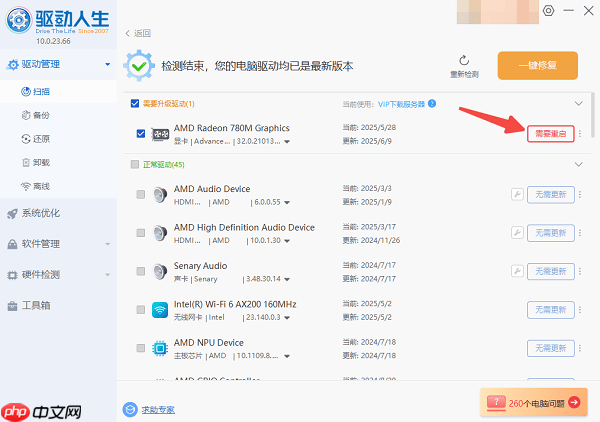Screen dimensions: 600x422
Task: Click the 260个电脑问题 banner
Action: coord(534,402)
